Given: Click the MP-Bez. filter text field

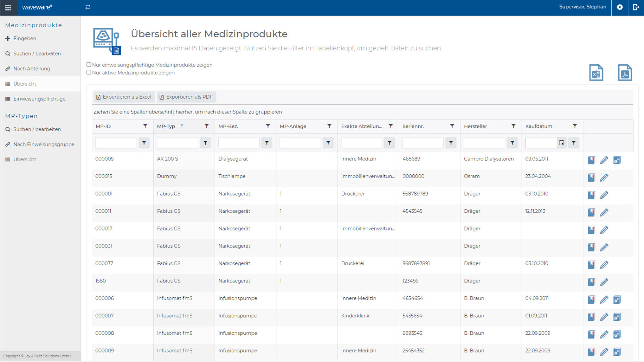Looking at the screenshot, I should click(238, 143).
